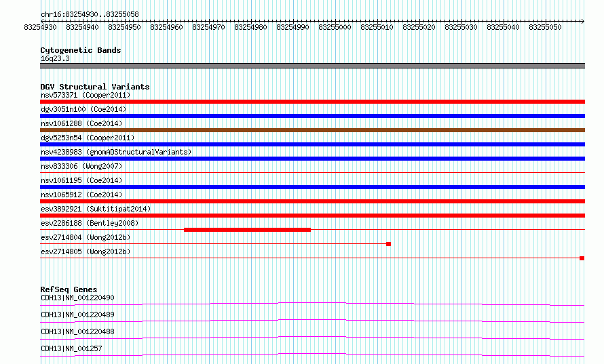Click ruler position 83255000

(335, 27)
